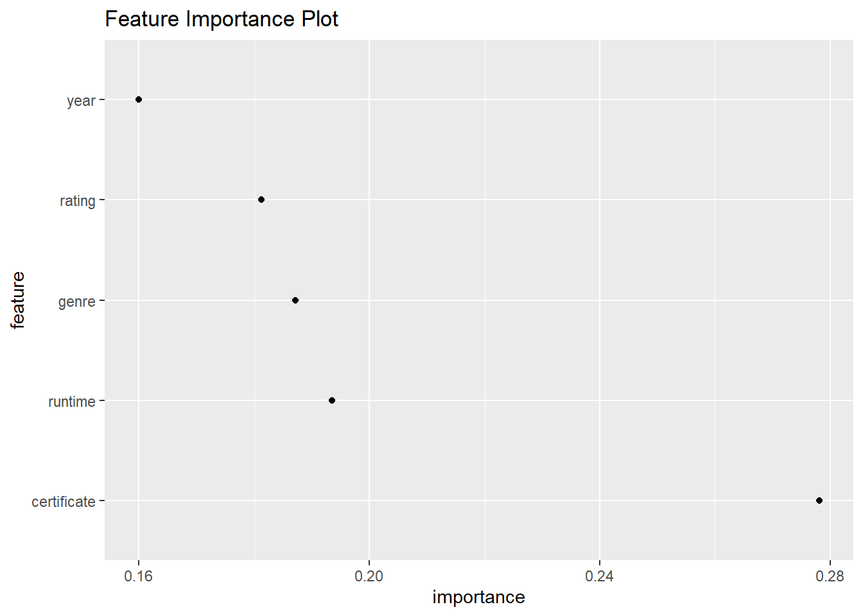Click where certificate gridline crosses 0.20 gridline
863x616 pixels.
pyautogui.click(x=369, y=501)
